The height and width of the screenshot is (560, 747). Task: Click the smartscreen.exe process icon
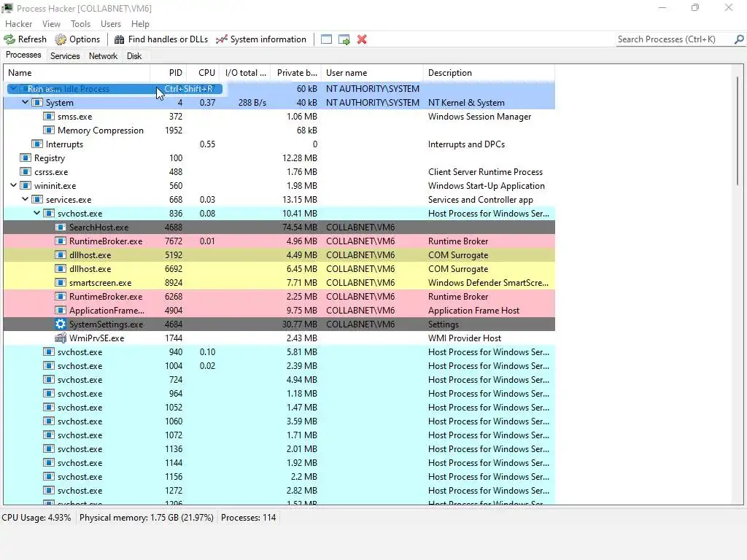click(60, 282)
